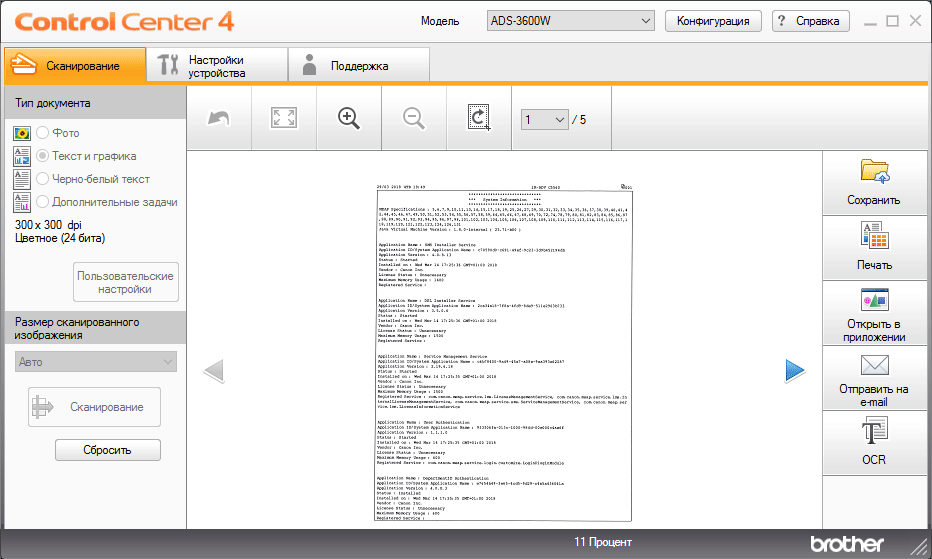Click the Отправить на e-mail envelope icon
The image size is (932, 559).
pos(874,365)
